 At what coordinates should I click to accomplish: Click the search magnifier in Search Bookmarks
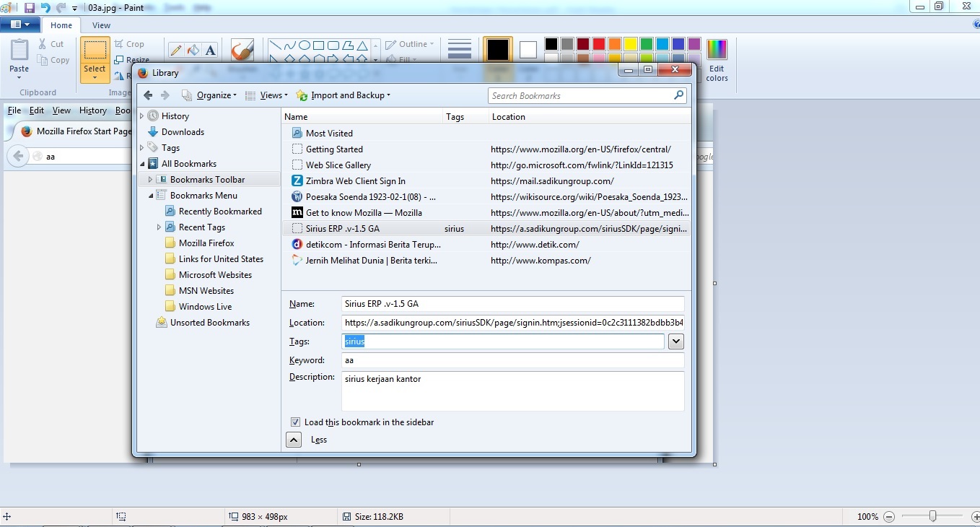[x=678, y=95]
